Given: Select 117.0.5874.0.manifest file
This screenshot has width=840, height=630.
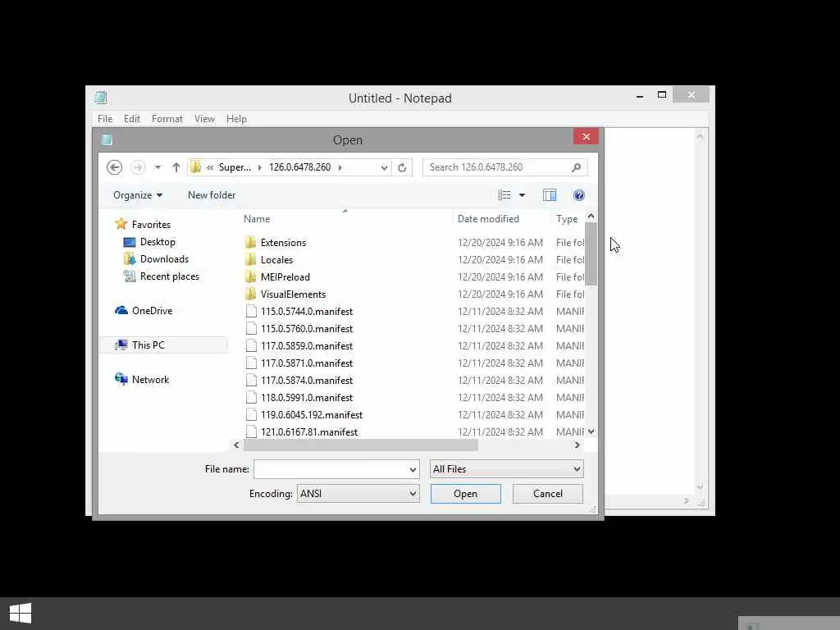Looking at the screenshot, I should point(307,380).
